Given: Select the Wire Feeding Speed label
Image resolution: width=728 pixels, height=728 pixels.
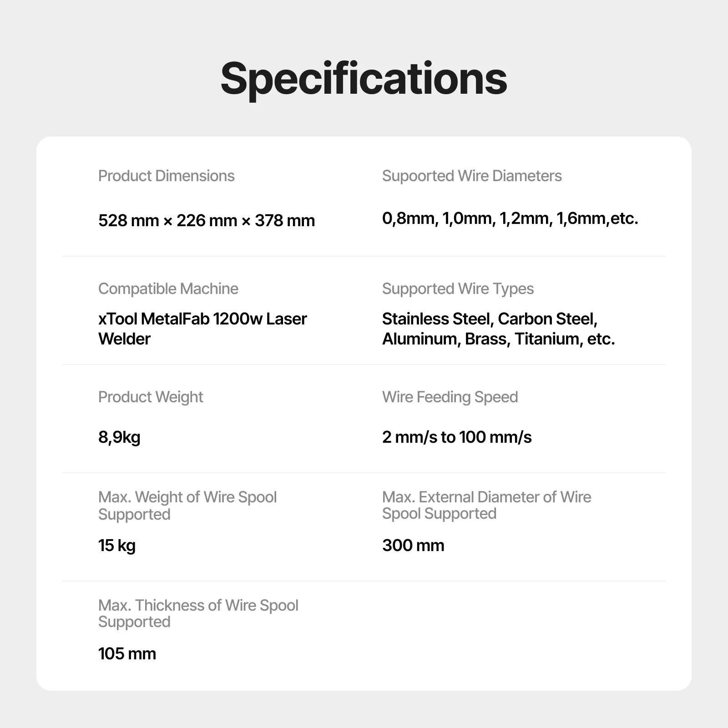Looking at the screenshot, I should [x=450, y=398].
